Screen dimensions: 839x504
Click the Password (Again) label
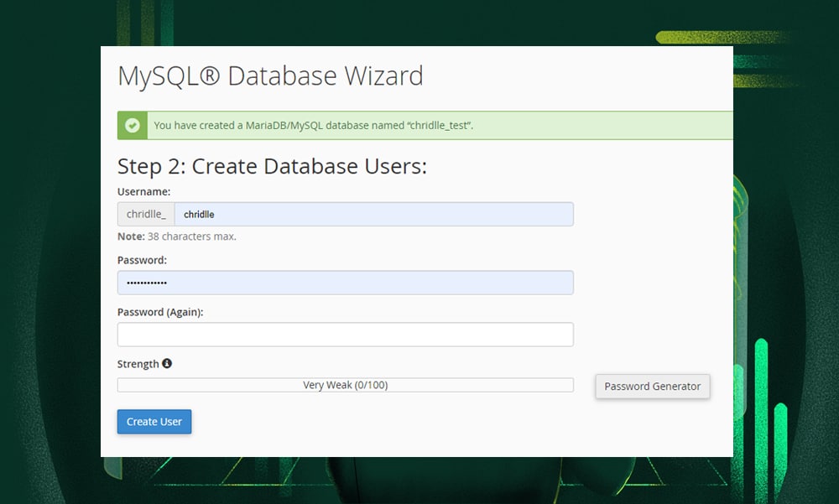point(160,311)
